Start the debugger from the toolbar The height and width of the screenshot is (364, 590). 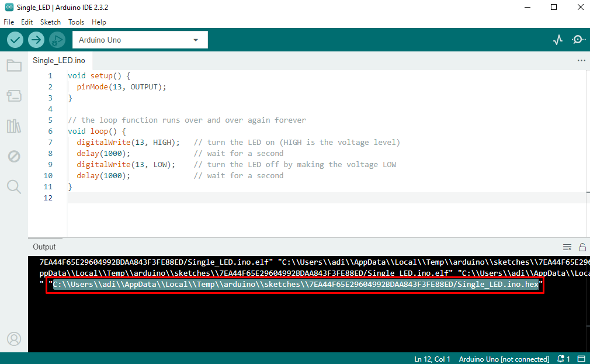coord(57,40)
